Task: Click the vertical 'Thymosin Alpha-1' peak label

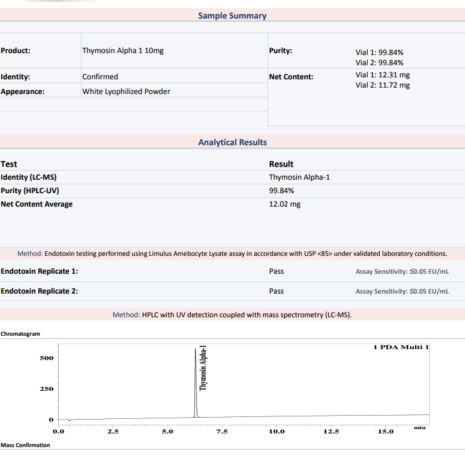Action: (203, 368)
